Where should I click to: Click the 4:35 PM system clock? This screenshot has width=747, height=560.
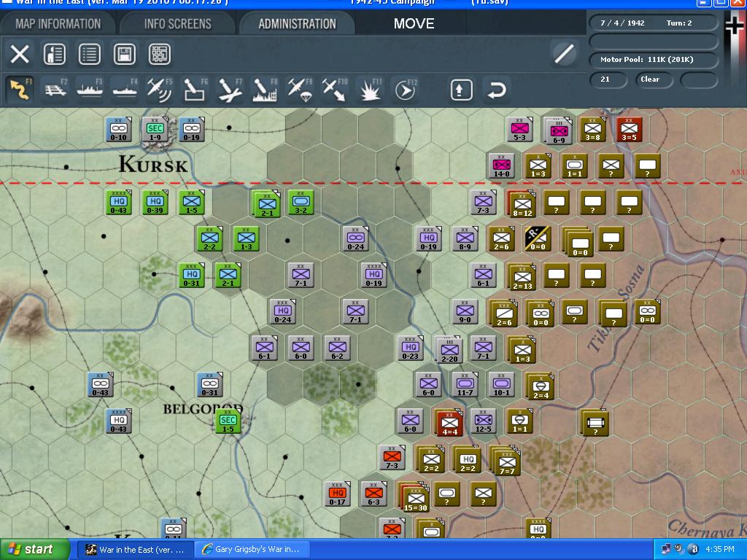[x=720, y=550]
